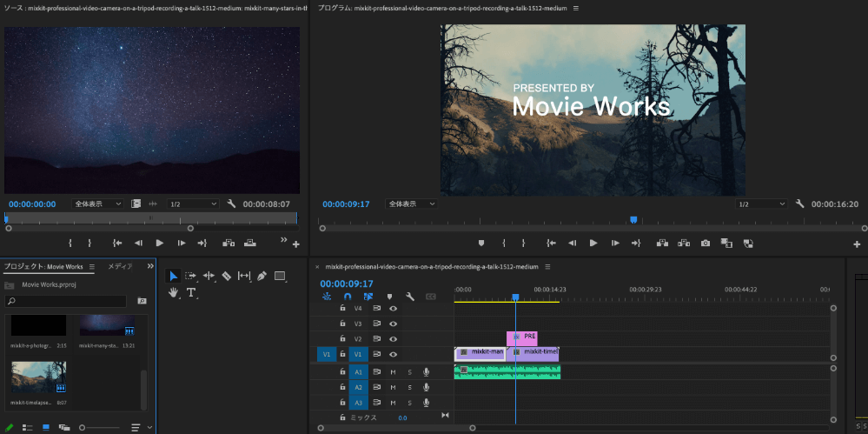
Task: Select the timeline sequence tab mixkit-professional-video-camera
Action: 432,267
